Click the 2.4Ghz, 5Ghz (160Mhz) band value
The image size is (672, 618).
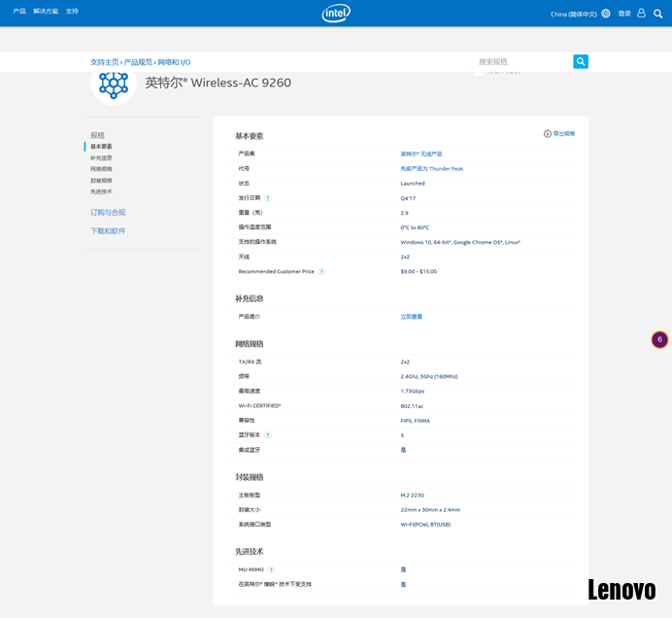[x=429, y=377]
